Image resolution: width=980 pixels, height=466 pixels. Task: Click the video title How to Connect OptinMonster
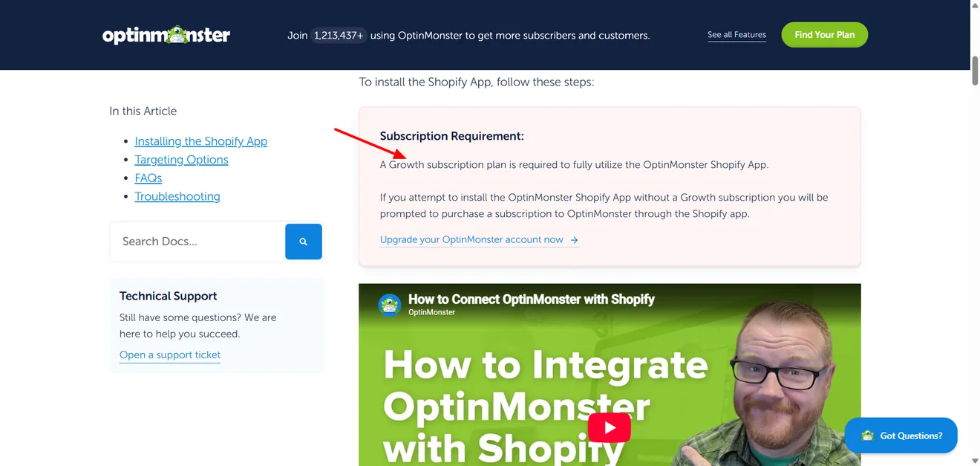pyautogui.click(x=532, y=300)
